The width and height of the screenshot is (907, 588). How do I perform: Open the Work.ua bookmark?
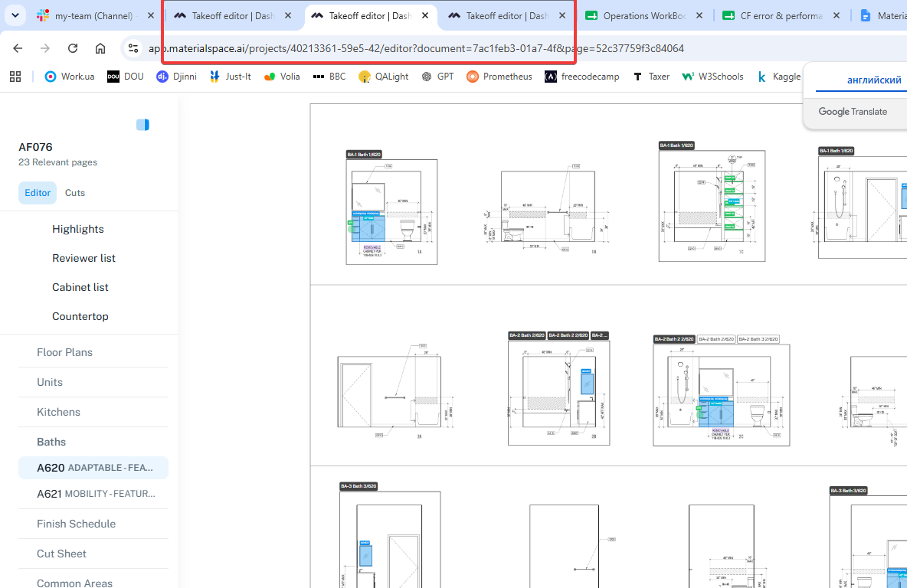pos(70,77)
